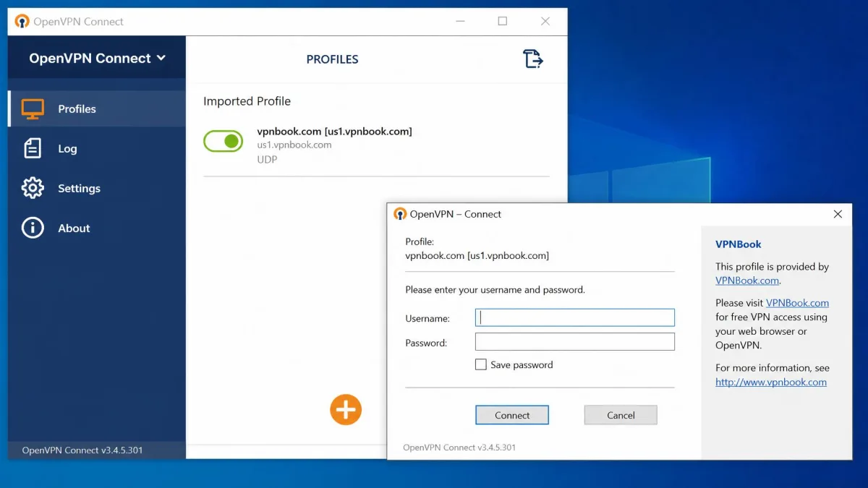Screen dimensions: 868x488
Task: Open the VPNBook.com link after 'provided by'
Action: pyautogui.click(x=747, y=281)
